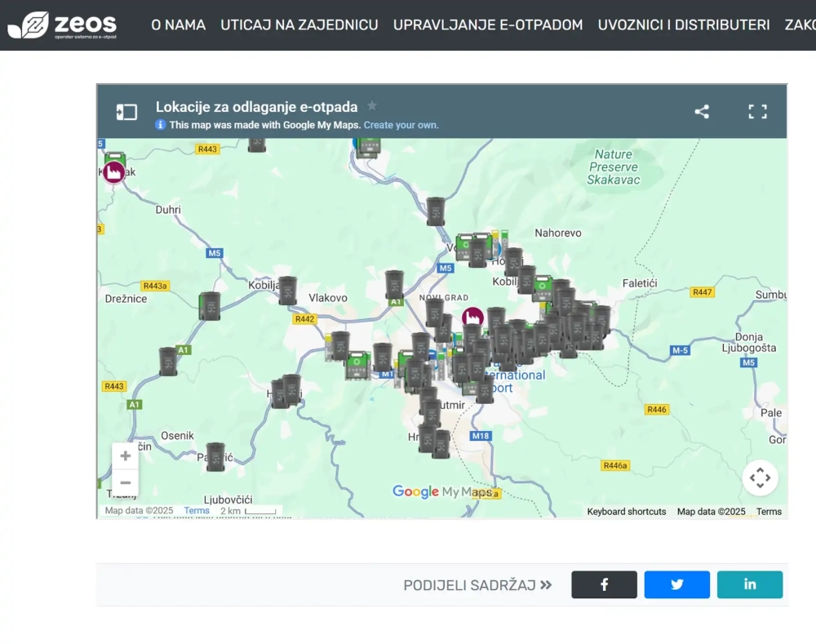Zoom out on the map

[x=126, y=482]
